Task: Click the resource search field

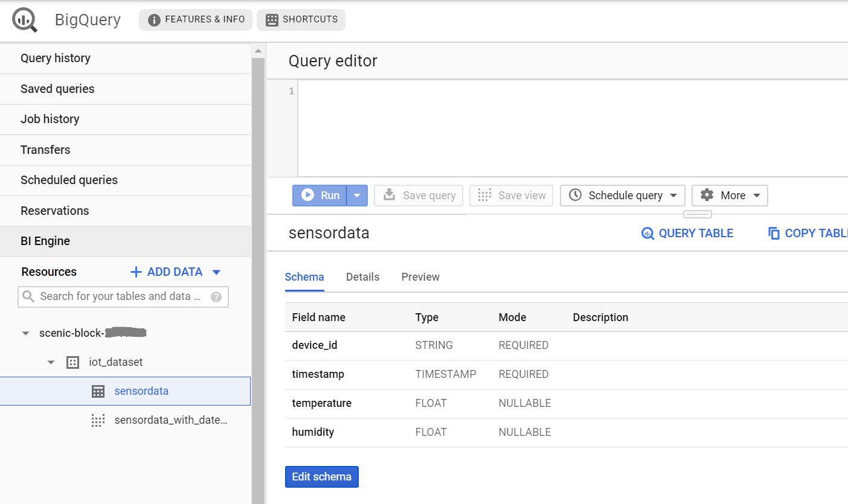Action: pos(123,296)
